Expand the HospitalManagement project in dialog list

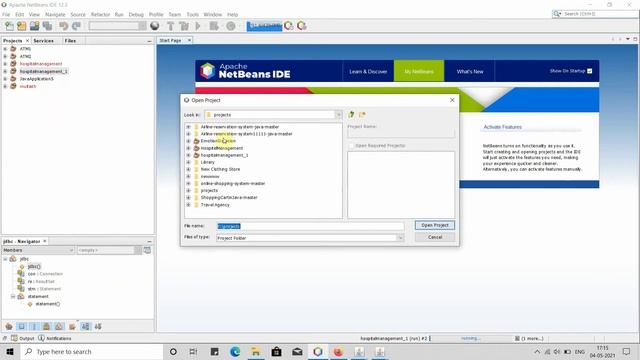[x=189, y=148]
